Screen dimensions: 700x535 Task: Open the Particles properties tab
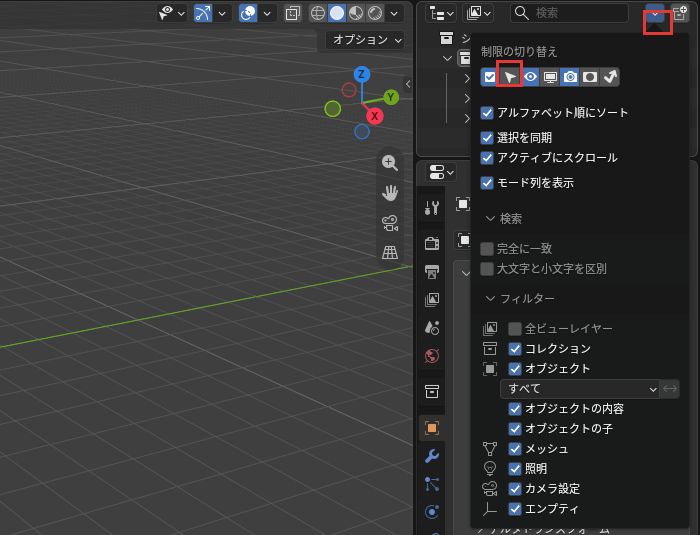click(432, 484)
